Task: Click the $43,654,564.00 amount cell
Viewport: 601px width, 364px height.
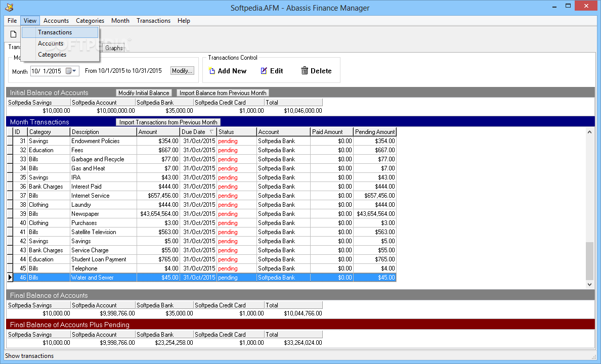Action: pyautogui.click(x=158, y=214)
